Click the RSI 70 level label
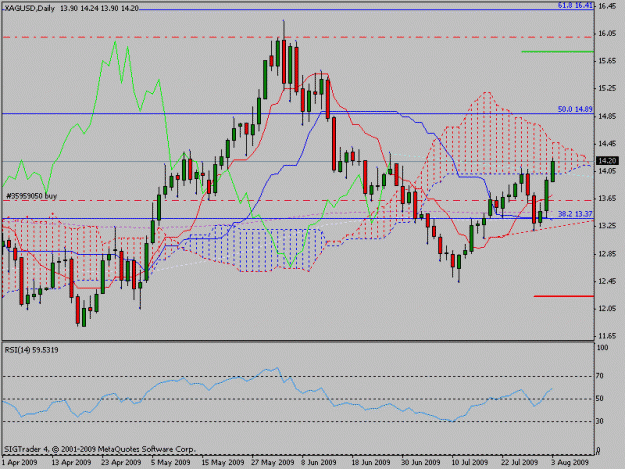Viewport: 625px width, 469px height. [x=599, y=375]
